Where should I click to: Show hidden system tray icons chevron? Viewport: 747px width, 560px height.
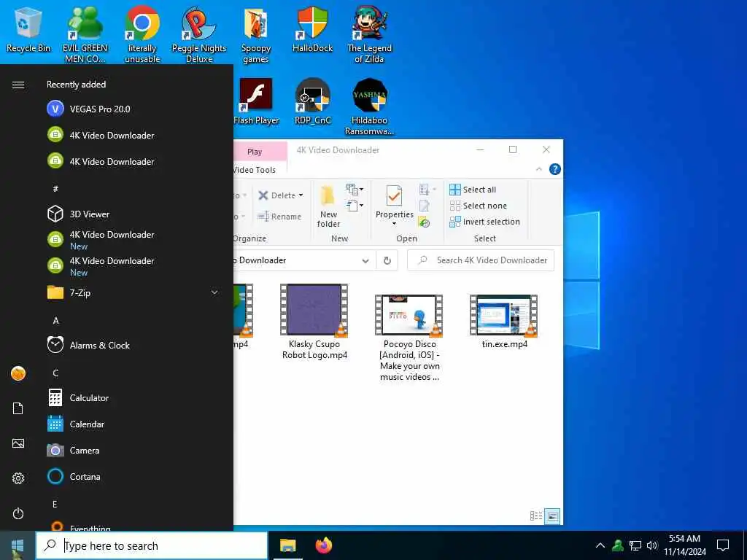click(x=600, y=545)
